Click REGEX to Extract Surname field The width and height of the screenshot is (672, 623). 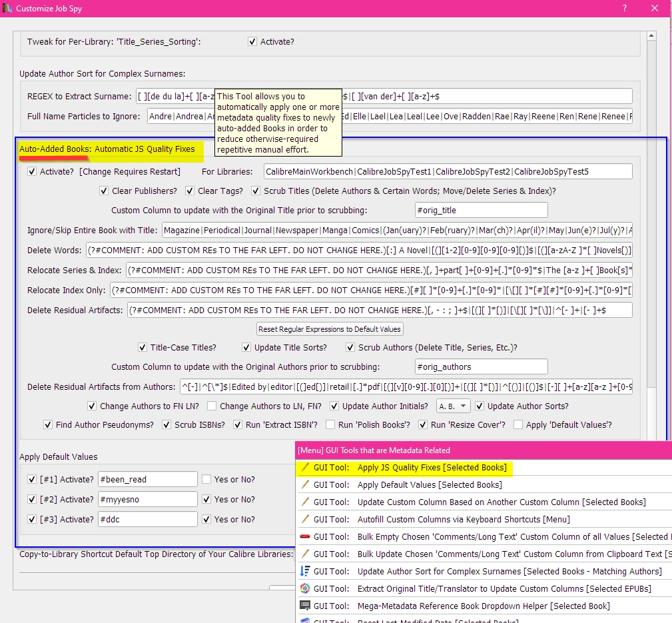(x=384, y=96)
